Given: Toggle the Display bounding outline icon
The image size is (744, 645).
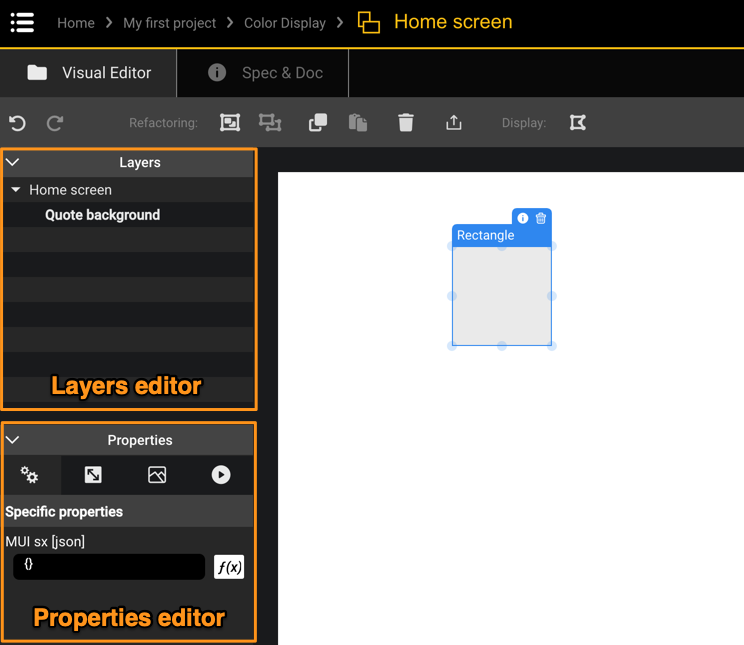Looking at the screenshot, I should coord(578,122).
